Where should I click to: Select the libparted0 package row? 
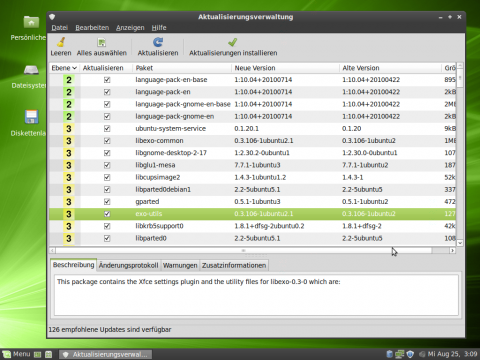pos(252,238)
